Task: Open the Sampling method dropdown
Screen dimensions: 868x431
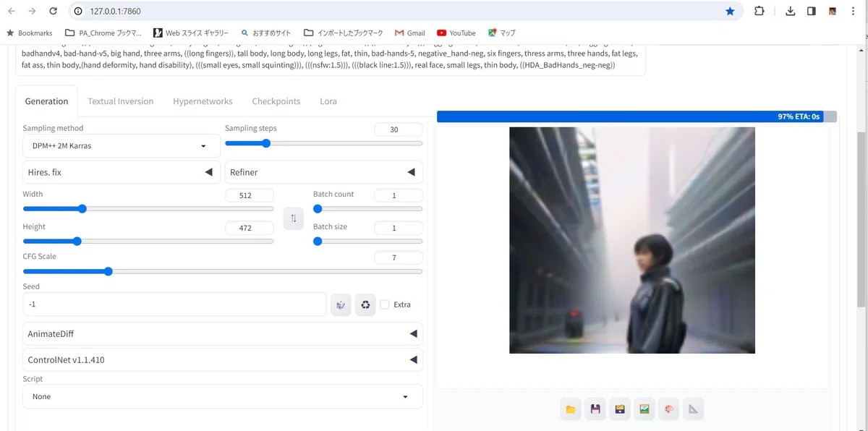Action: point(122,146)
